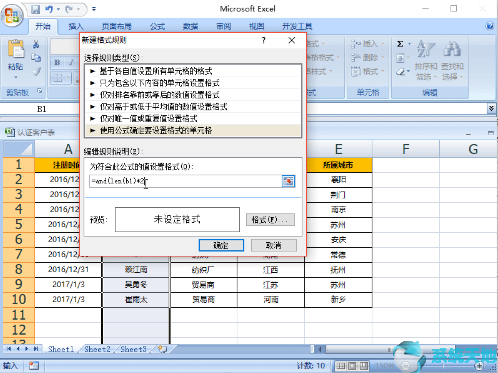The image size is (498, 373).
Task: Click cell containing 所属城市 header
Action: (338, 165)
